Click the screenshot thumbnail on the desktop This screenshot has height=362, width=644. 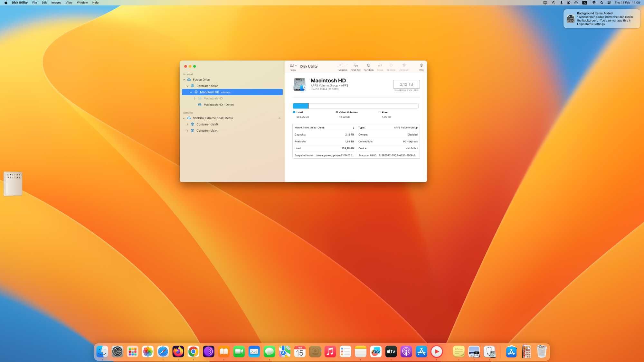pos(13,184)
